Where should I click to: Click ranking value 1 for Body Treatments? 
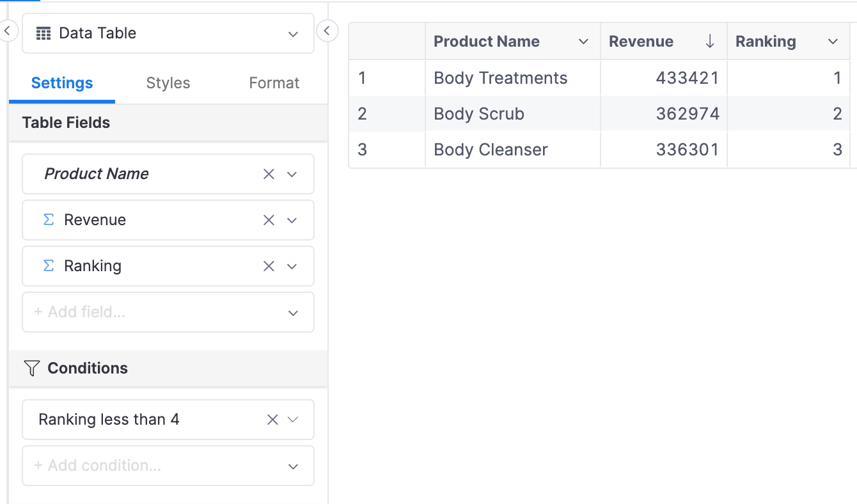coord(837,78)
